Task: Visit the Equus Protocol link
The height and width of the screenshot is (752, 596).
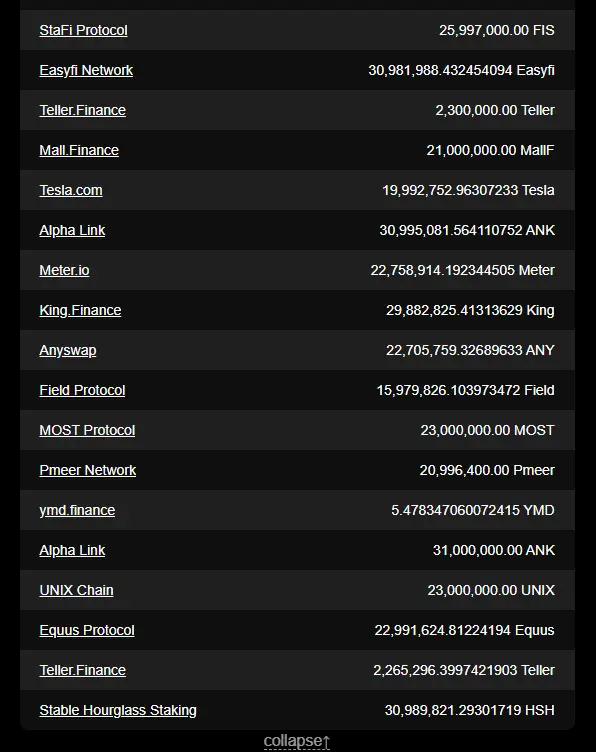Action: pos(87,630)
